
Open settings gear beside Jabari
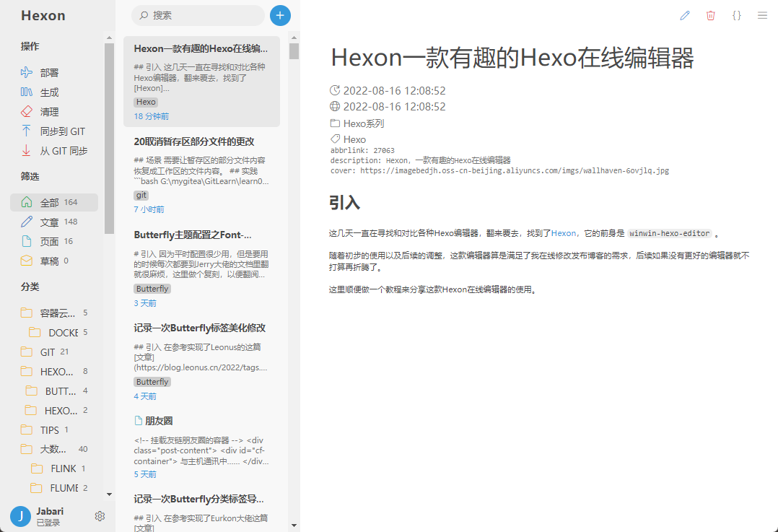click(100, 516)
